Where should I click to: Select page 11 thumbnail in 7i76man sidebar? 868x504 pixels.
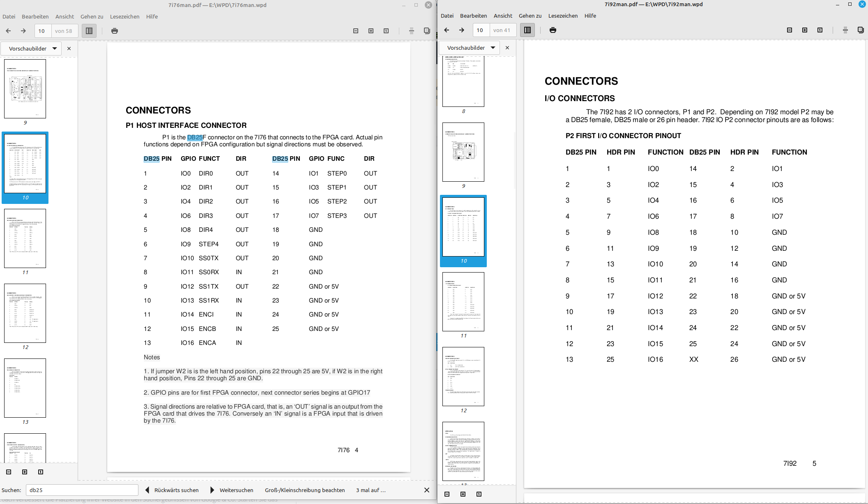(25, 238)
